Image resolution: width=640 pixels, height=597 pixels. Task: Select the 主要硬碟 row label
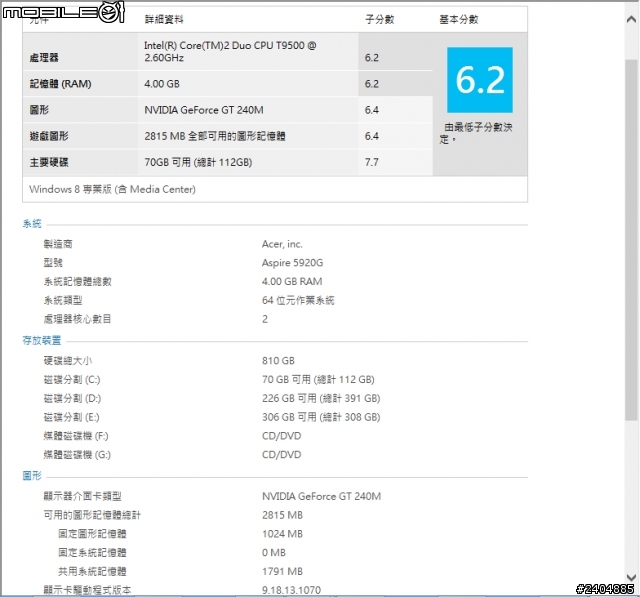(x=49, y=162)
